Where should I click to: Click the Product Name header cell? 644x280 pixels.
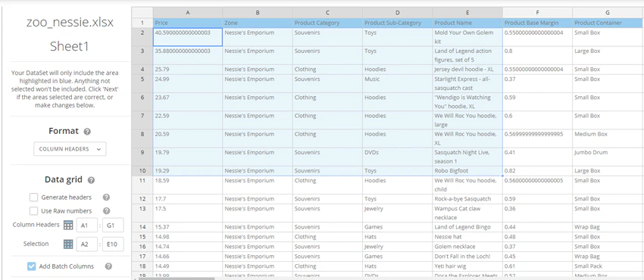(467, 23)
